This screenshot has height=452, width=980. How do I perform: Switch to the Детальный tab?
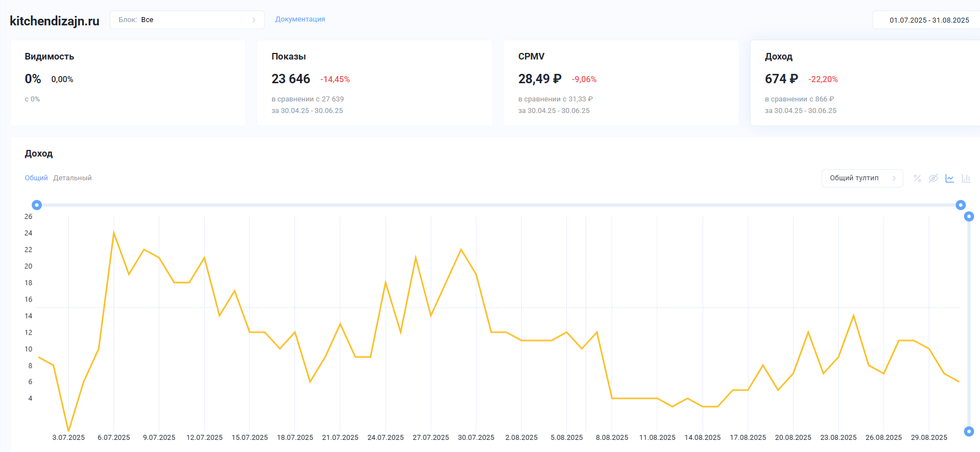click(x=72, y=178)
